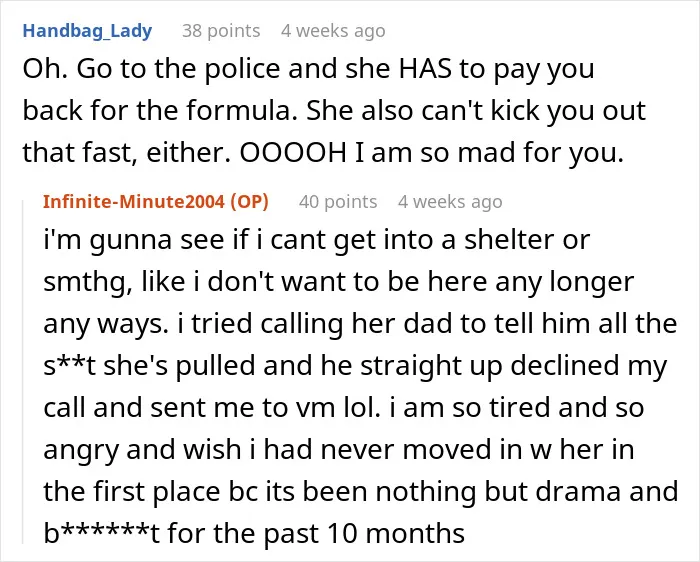
Task: Click the line starting 'smthg, like i don't want'
Action: [x=338, y=282]
